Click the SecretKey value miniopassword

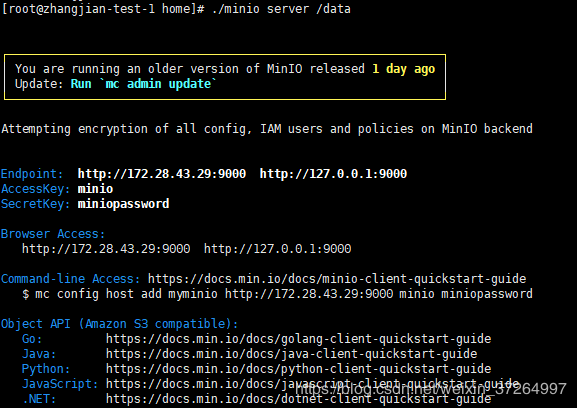123,204
